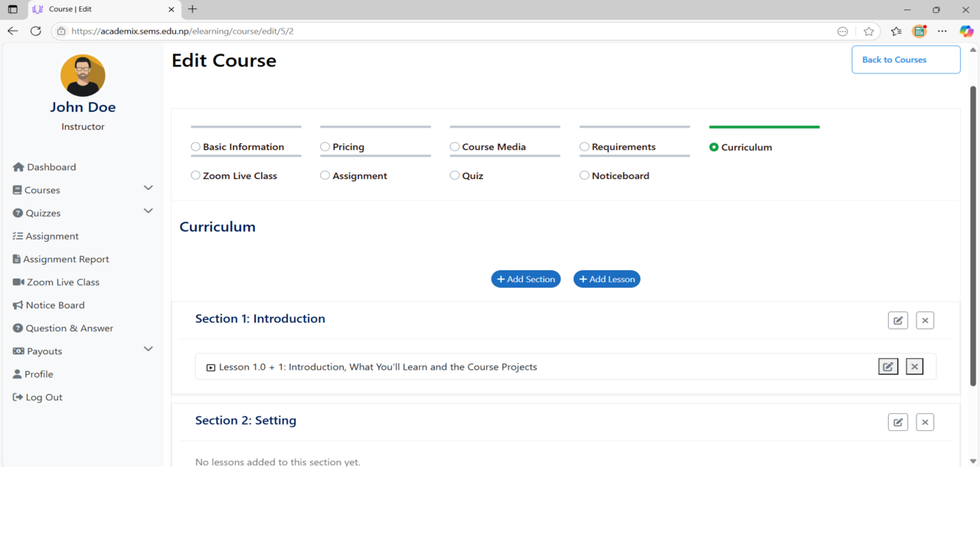
Task: Expand the Courses submenu chevron
Action: click(x=149, y=188)
